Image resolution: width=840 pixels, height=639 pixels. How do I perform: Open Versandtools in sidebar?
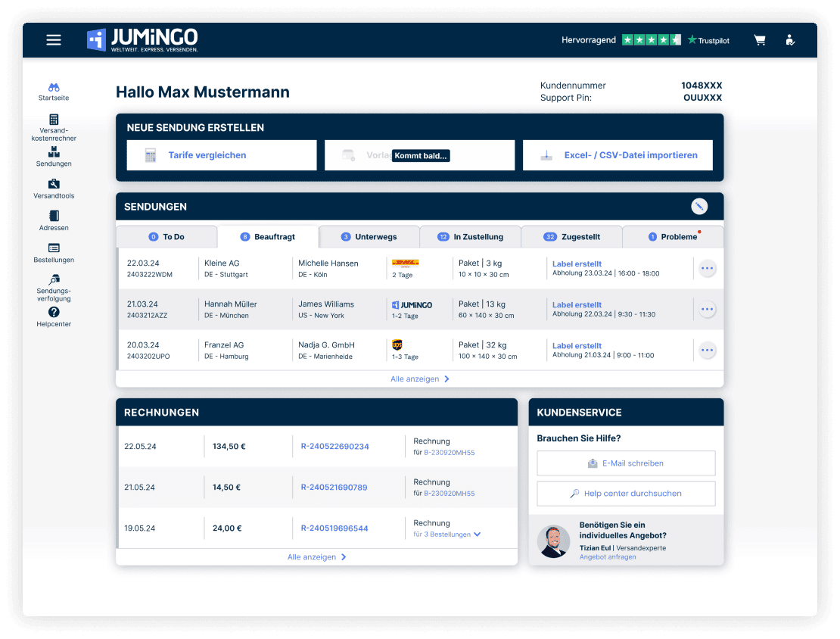54,184
